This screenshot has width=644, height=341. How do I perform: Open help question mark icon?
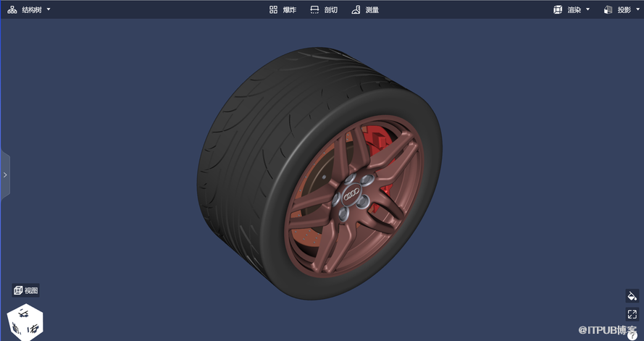632,336
